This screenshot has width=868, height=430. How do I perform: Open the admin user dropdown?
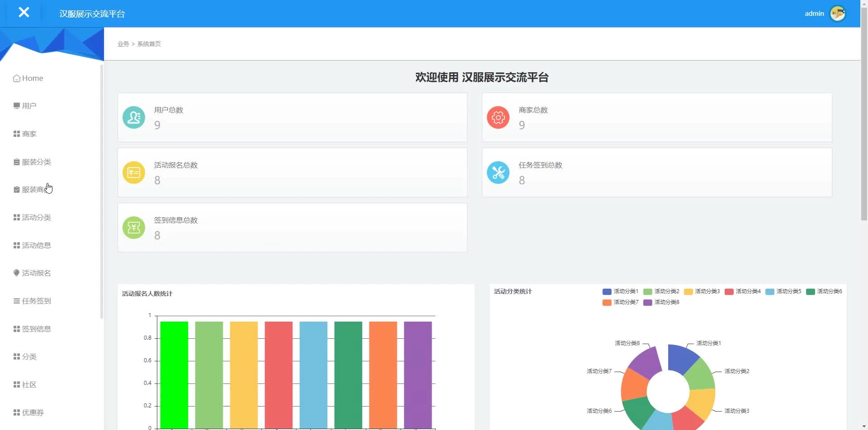814,14
